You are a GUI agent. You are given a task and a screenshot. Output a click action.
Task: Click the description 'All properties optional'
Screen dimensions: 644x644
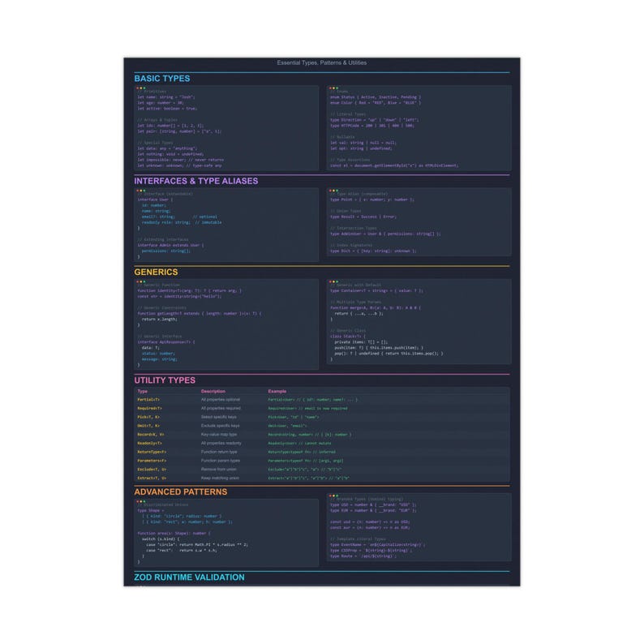[x=221, y=400]
